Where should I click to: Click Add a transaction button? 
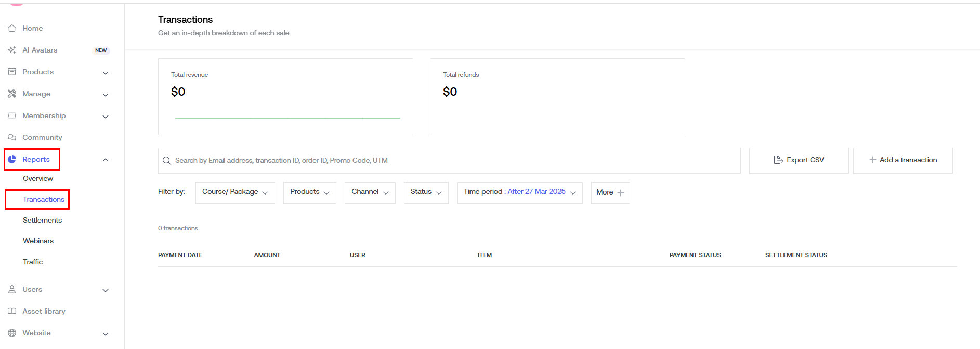tap(903, 160)
